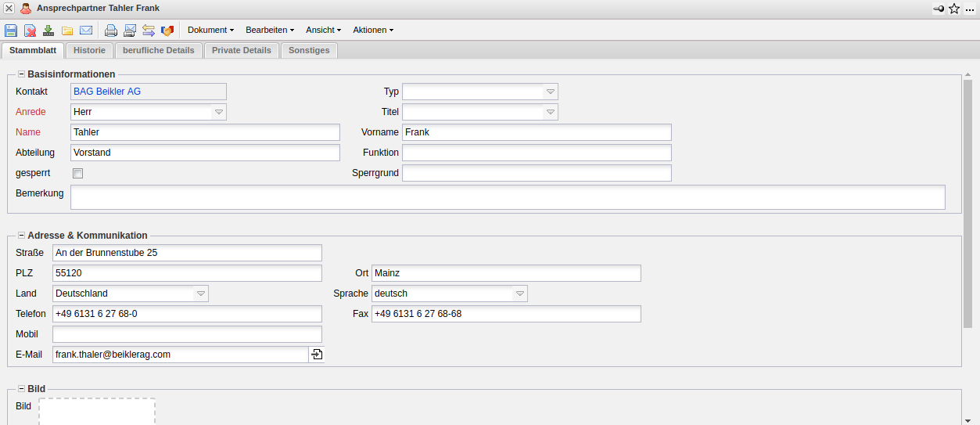Collapse the Basisinformationen section
Image resolution: width=980 pixels, height=425 pixels.
pos(21,74)
